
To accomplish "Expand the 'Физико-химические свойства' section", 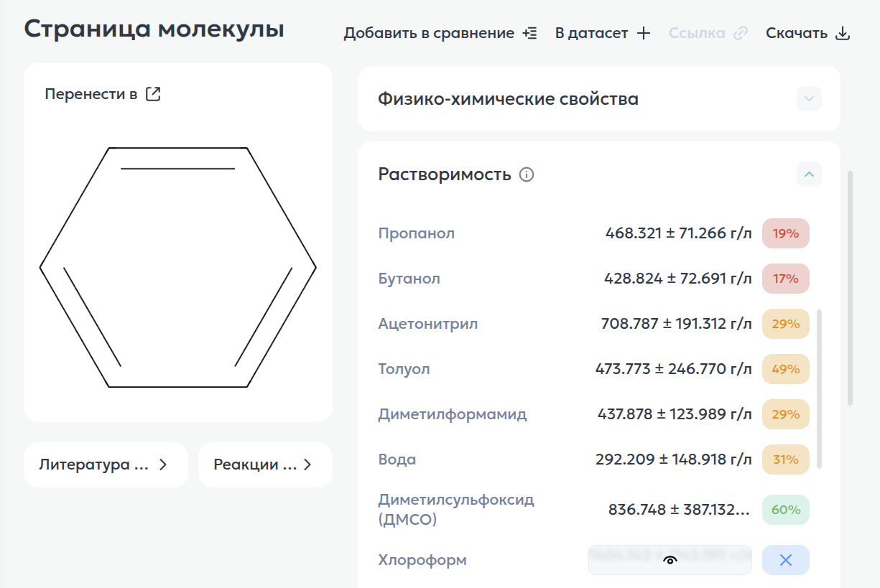I will coord(809,99).
